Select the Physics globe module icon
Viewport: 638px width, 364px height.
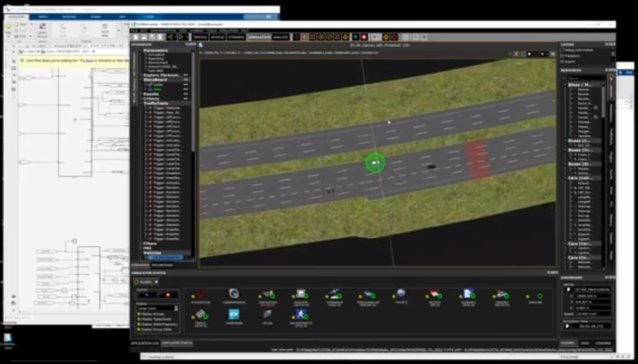click(x=401, y=294)
